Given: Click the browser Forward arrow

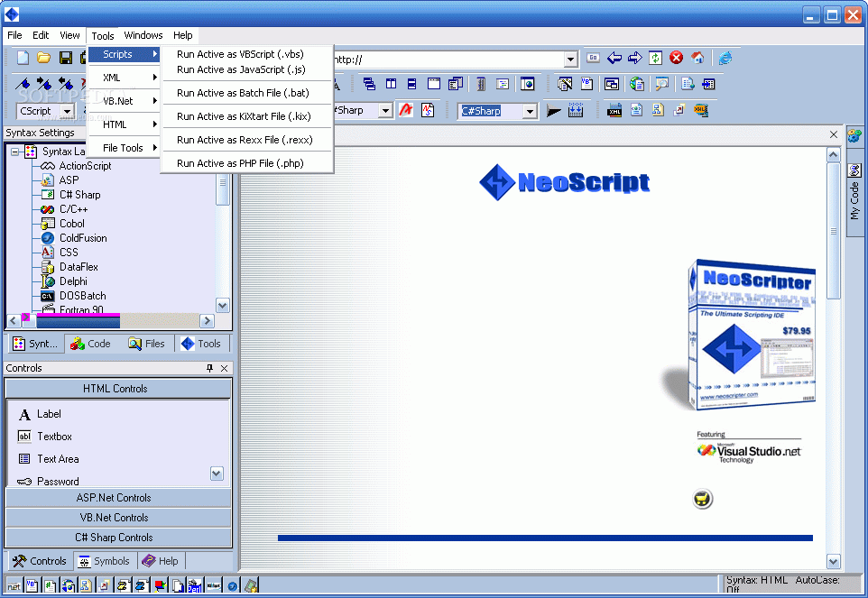Looking at the screenshot, I should pos(635,58).
